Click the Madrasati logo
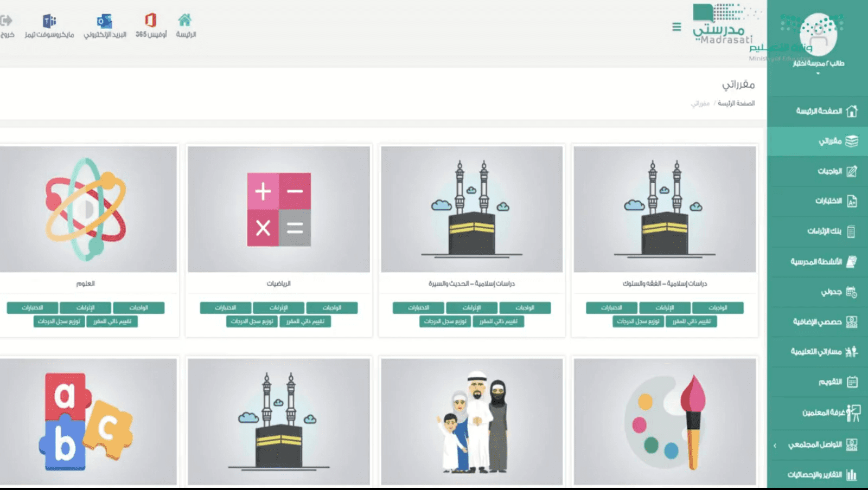This screenshot has height=490, width=868. [x=723, y=24]
